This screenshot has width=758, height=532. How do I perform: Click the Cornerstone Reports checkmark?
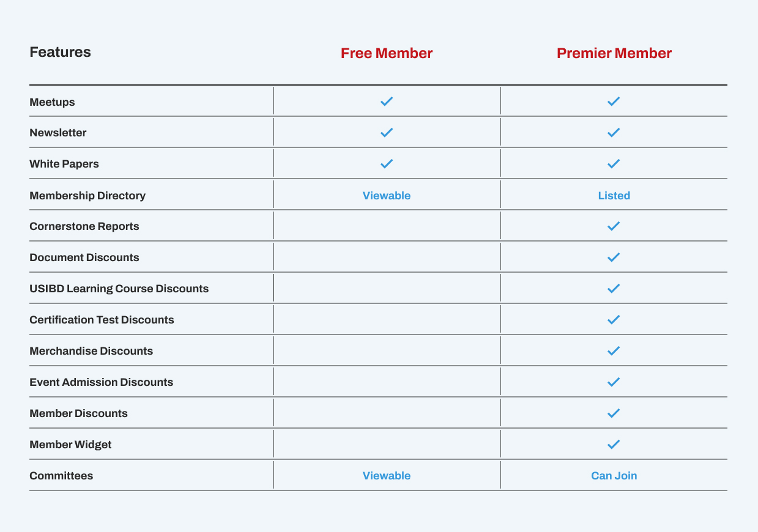[x=614, y=226]
